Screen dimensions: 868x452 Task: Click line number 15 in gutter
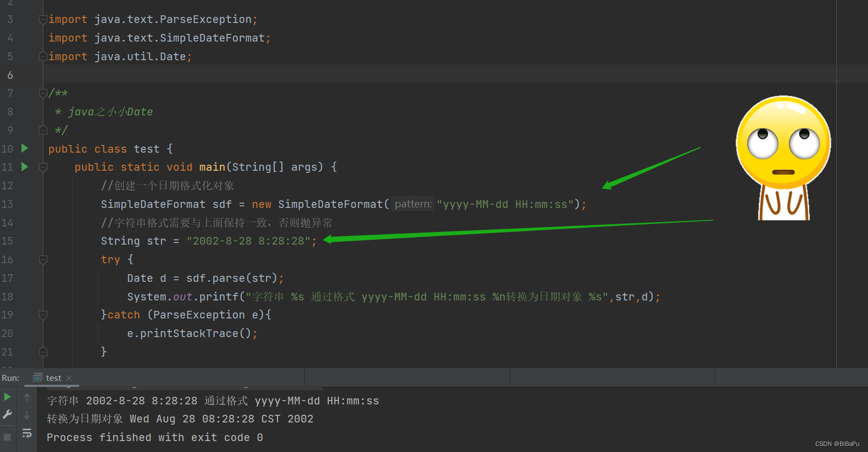(x=7, y=241)
